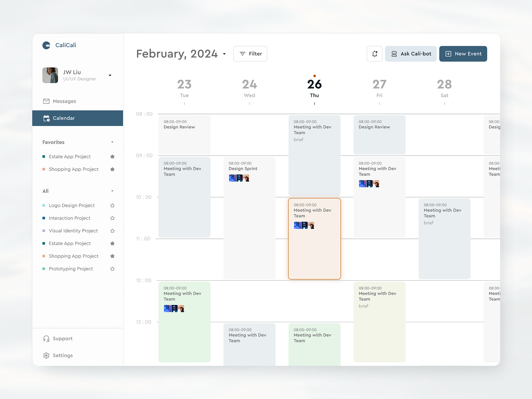532x399 pixels.
Task: Expand the JW Liu profile dropdown
Action: 110,75
